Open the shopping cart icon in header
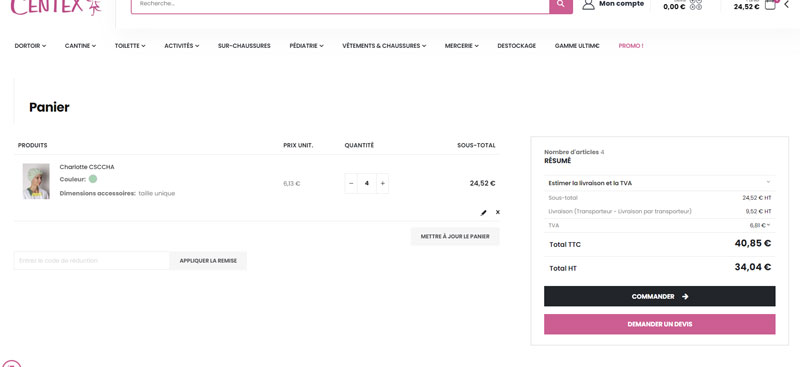The image size is (800, 367). pos(770,5)
